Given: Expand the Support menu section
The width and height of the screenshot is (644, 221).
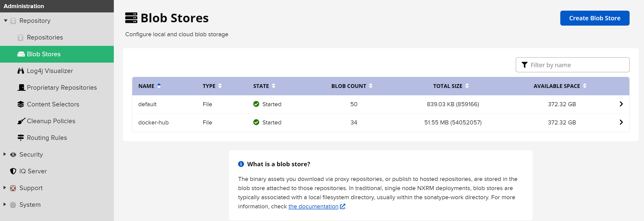Looking at the screenshot, I should click(5, 188).
